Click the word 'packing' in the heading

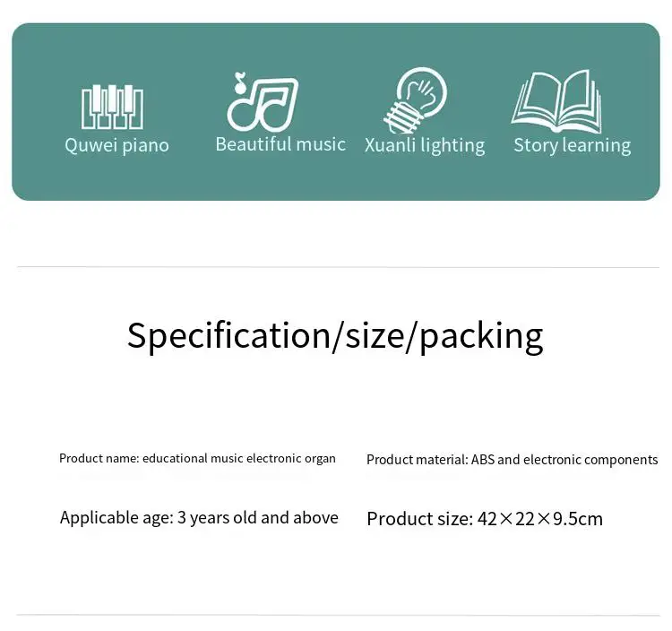(481, 335)
